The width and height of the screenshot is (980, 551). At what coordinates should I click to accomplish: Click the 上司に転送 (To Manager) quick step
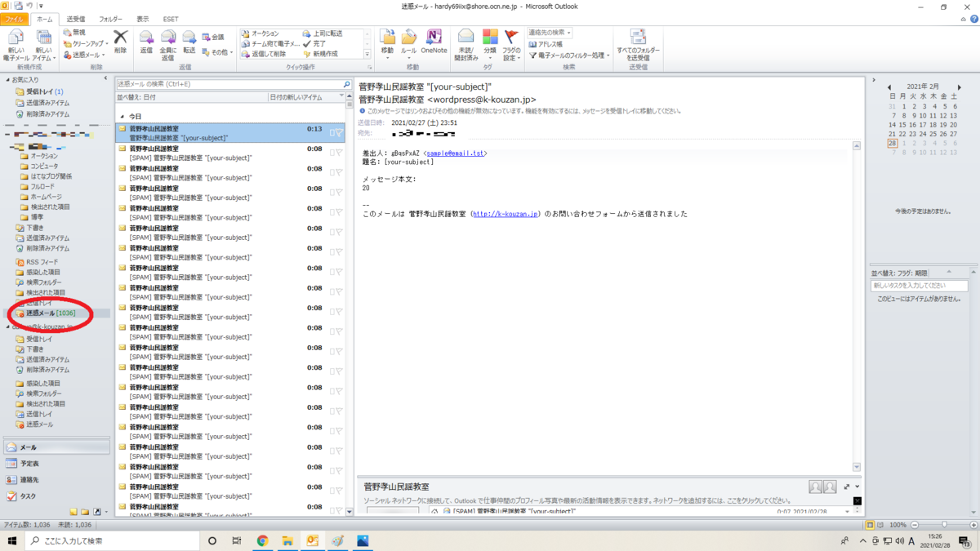[323, 33]
